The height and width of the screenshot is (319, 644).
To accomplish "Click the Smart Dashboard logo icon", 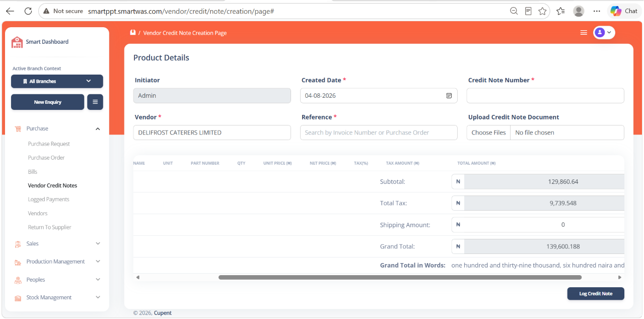I will pyautogui.click(x=17, y=42).
